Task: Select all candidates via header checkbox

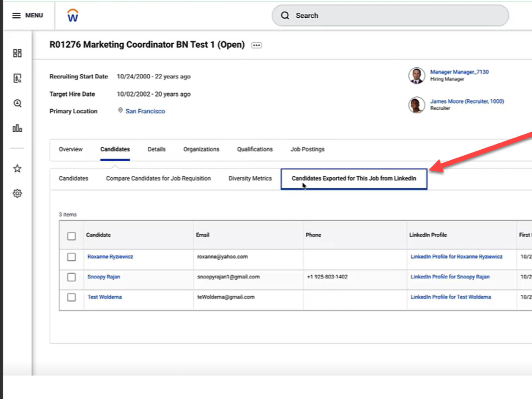Action: (71, 236)
